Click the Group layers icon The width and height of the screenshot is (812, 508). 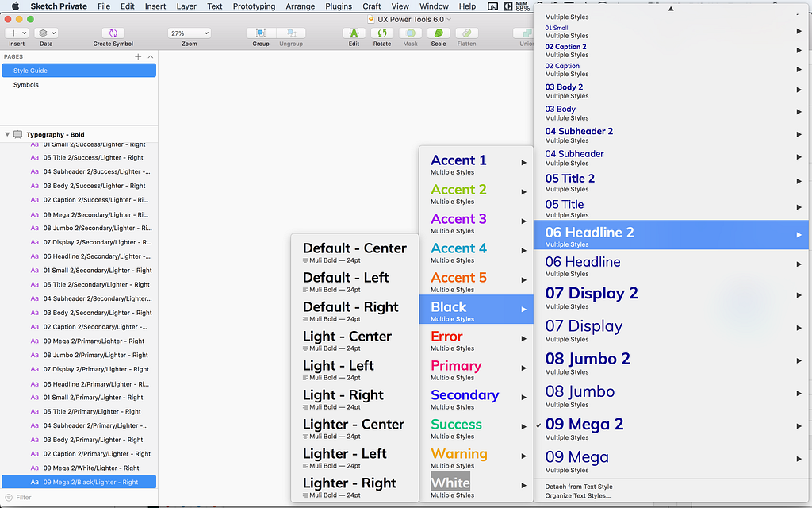pos(261,33)
